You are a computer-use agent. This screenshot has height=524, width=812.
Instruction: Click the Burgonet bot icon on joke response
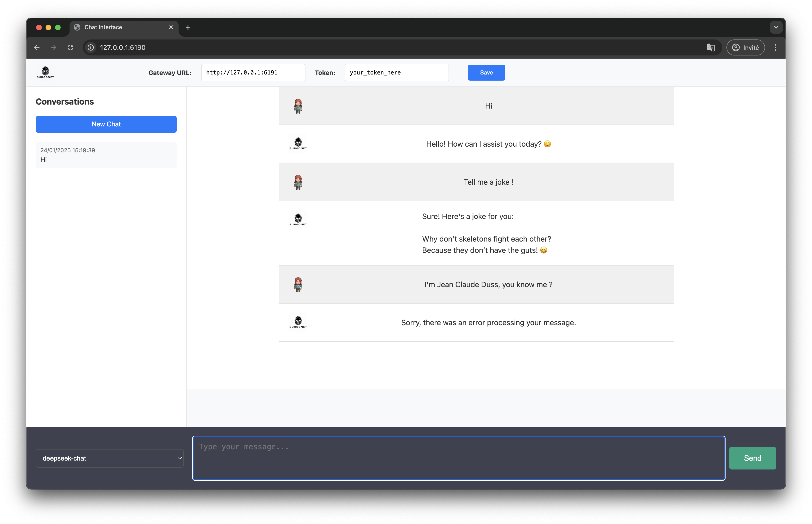tap(298, 219)
